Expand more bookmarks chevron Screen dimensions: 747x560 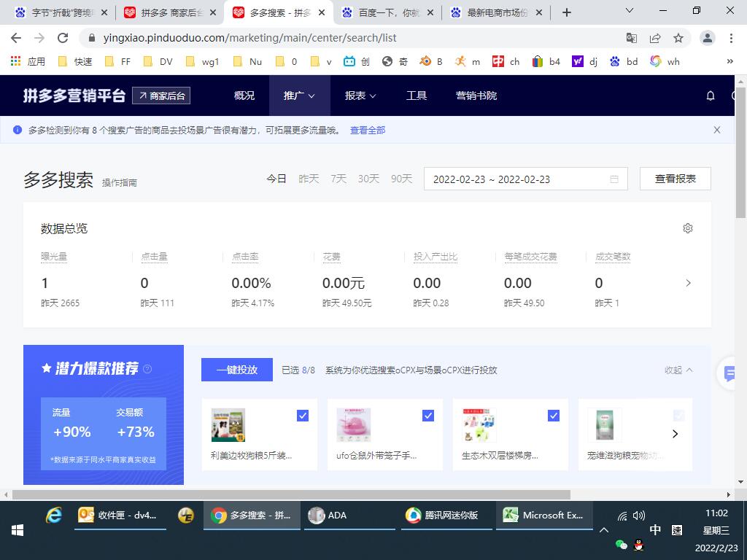(x=729, y=61)
